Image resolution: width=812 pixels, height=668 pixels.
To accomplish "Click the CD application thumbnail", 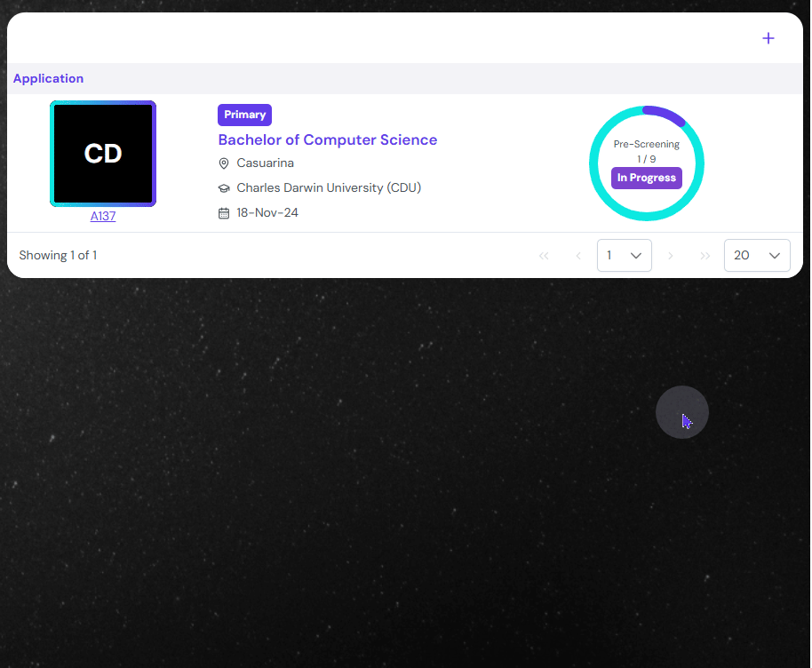I will pyautogui.click(x=103, y=154).
